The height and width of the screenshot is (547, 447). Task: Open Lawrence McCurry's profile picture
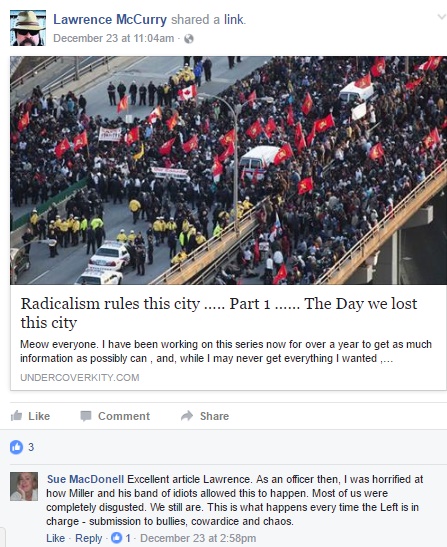point(28,28)
